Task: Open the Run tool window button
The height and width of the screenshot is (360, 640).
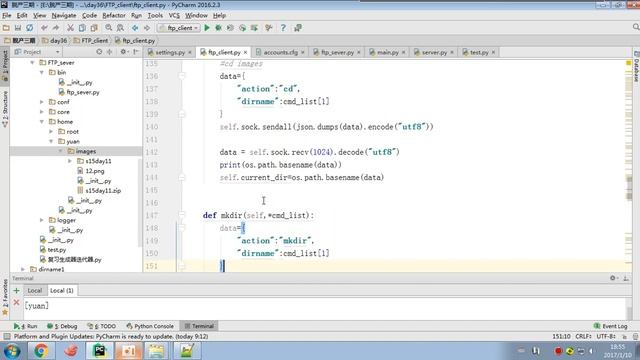Action: click(25, 326)
